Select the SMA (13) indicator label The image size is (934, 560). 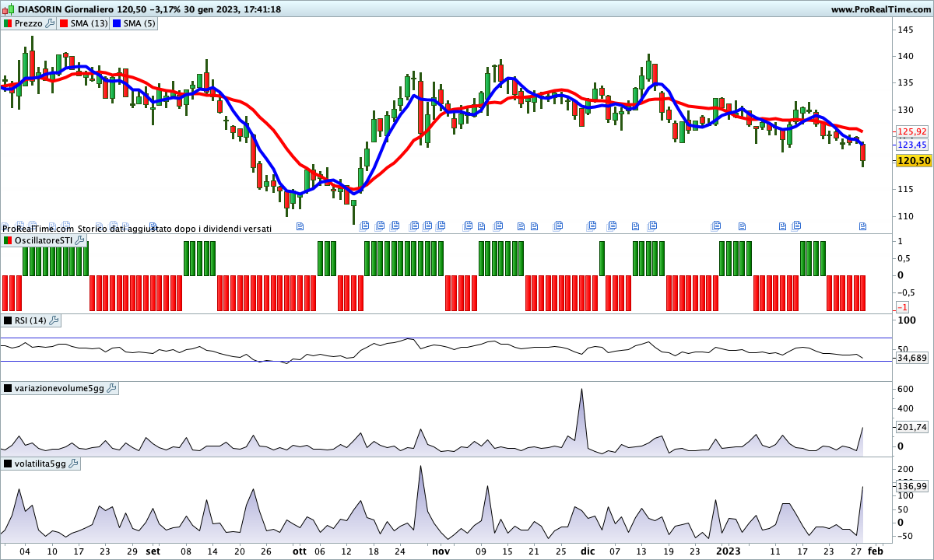(x=90, y=23)
